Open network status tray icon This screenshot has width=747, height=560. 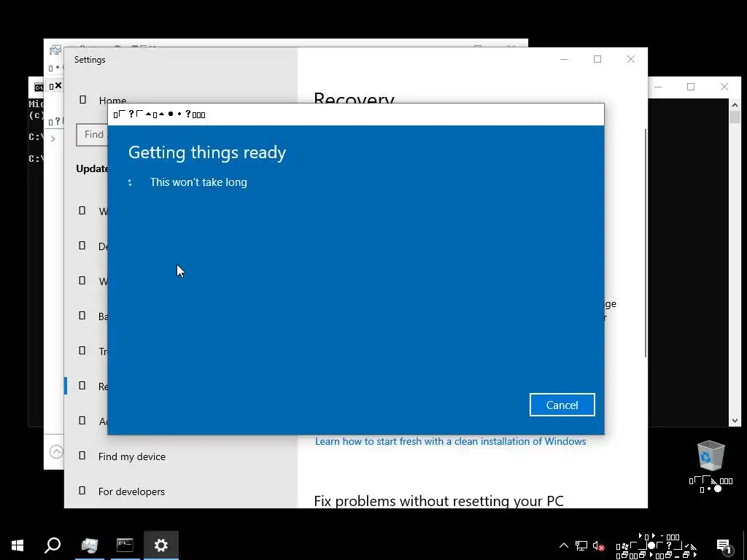click(x=581, y=545)
